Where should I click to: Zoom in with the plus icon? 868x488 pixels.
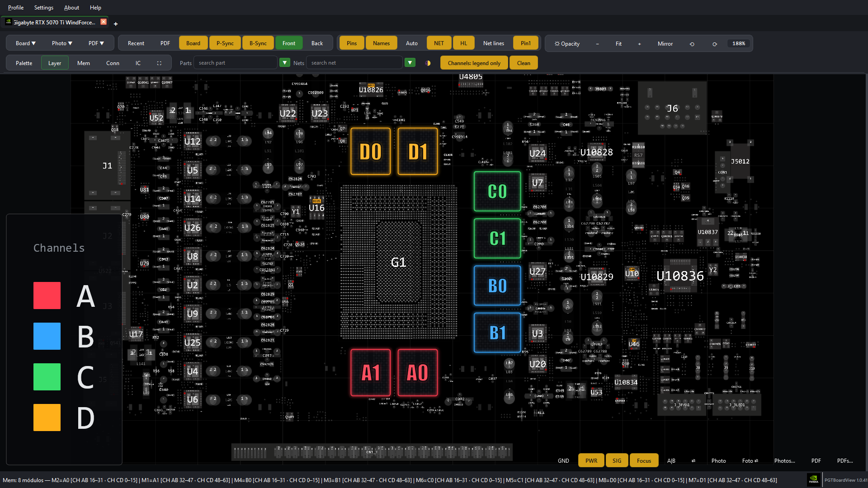(639, 44)
